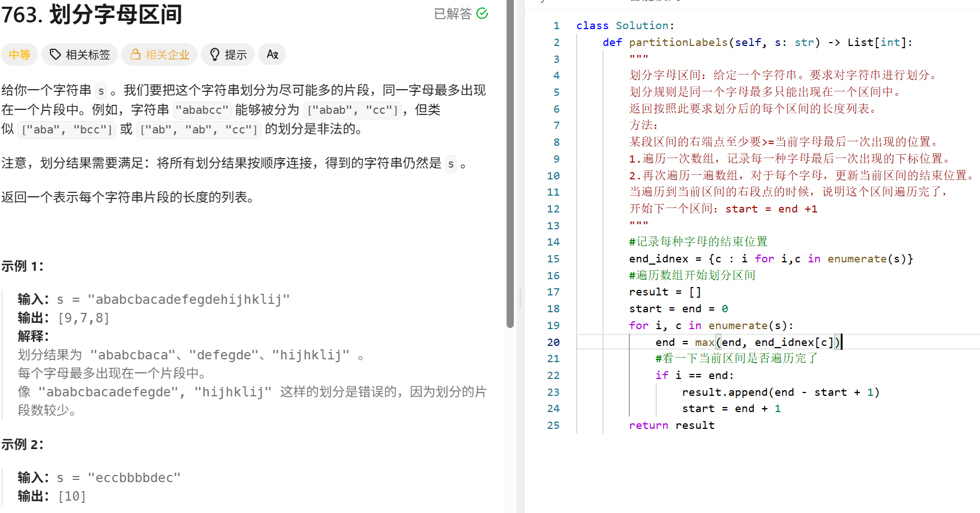Click example output [10]
The width and height of the screenshot is (980, 513).
[72, 496]
